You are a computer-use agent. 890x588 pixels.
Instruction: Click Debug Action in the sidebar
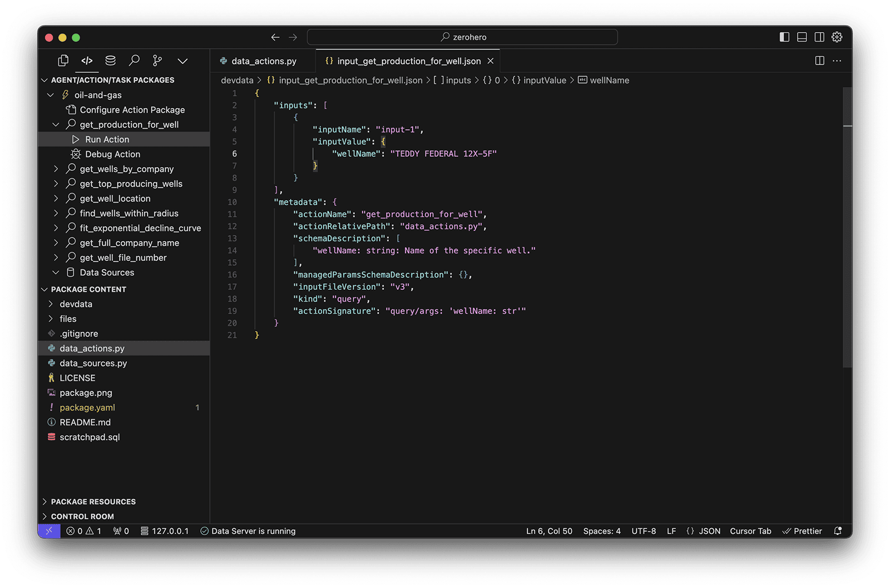point(112,154)
